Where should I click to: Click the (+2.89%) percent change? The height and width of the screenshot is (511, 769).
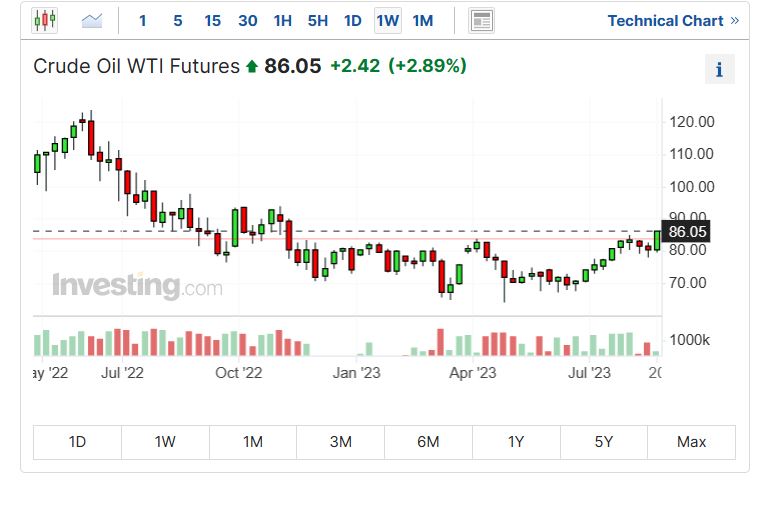coord(427,66)
